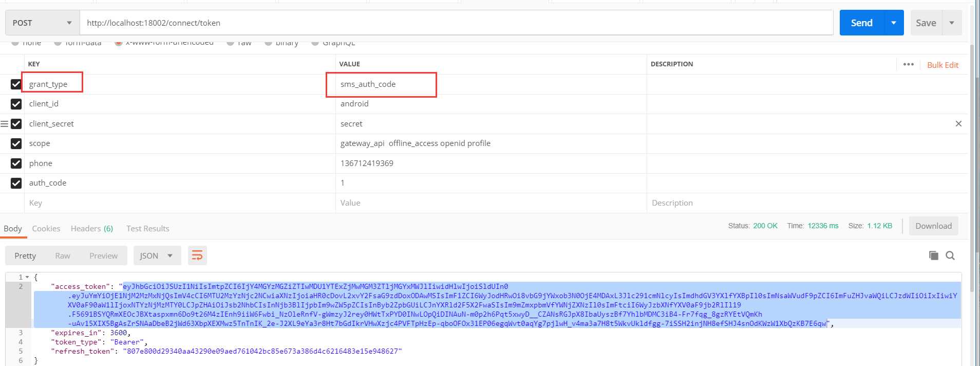Click the expires_in 3600 line
The height and width of the screenshot is (366, 980).
90,333
